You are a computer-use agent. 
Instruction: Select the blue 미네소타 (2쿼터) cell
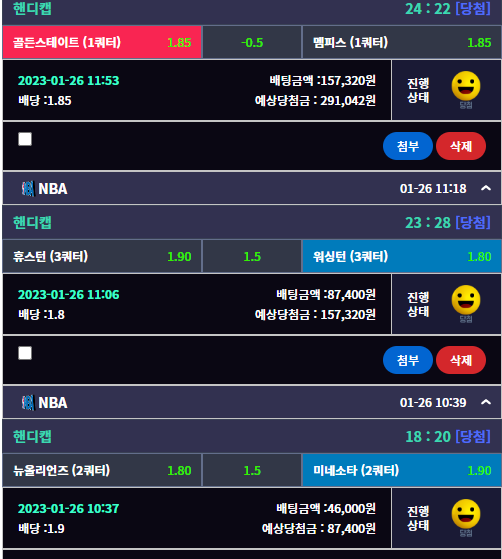click(x=402, y=470)
